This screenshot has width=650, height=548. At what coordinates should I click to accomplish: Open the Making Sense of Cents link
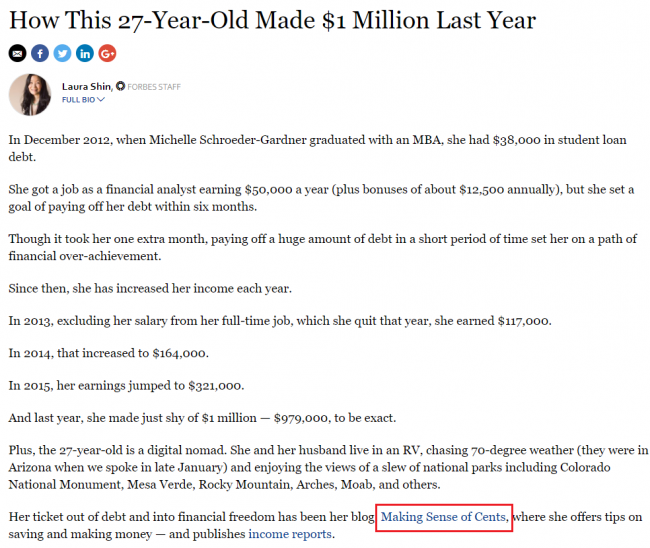[x=444, y=517]
